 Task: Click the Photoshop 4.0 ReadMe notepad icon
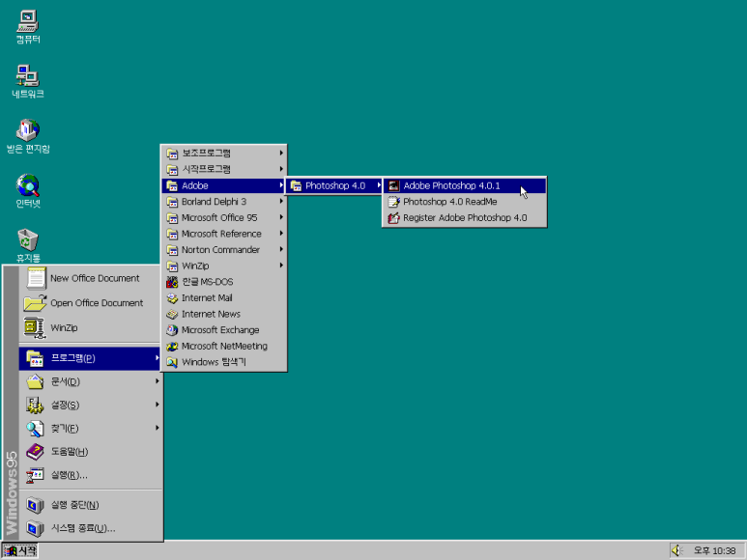click(393, 202)
